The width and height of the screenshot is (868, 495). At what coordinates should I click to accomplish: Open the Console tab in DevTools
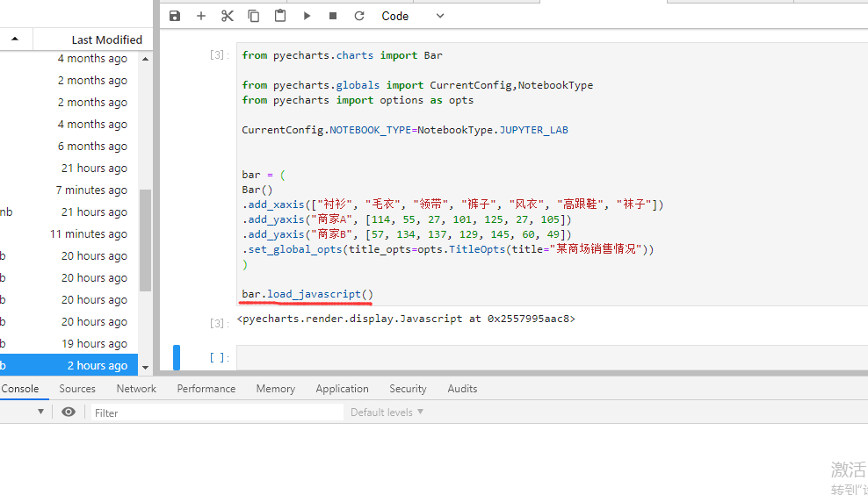coord(20,389)
